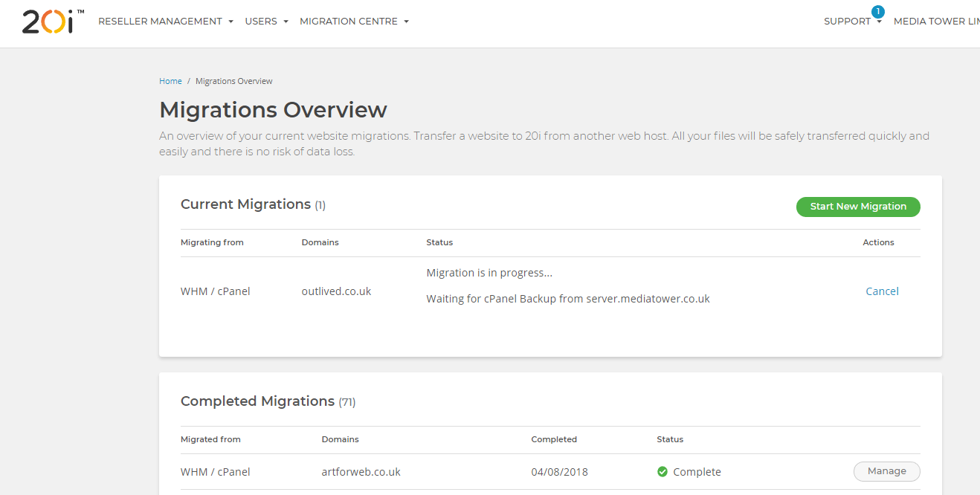Screen dimensions: 980x495
Task: Cancel the outlived.co.uk migration
Action: [882, 291]
